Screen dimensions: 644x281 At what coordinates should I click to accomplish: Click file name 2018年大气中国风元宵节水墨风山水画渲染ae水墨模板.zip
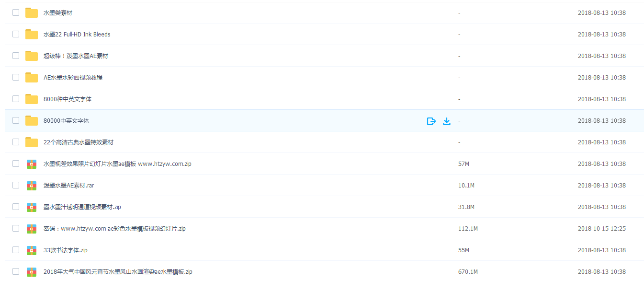tap(118, 272)
